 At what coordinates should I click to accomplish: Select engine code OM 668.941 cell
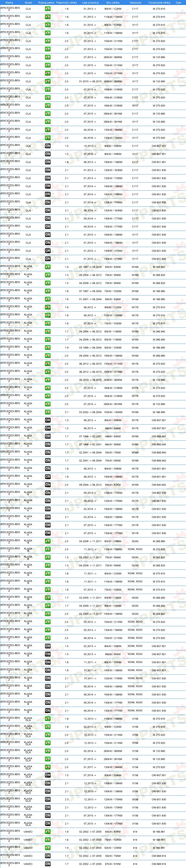(159, 436)
